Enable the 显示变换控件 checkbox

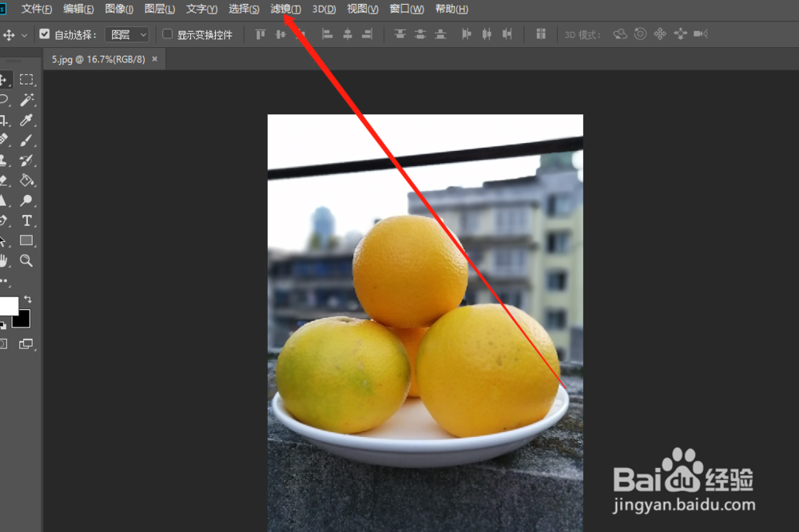pos(167,34)
